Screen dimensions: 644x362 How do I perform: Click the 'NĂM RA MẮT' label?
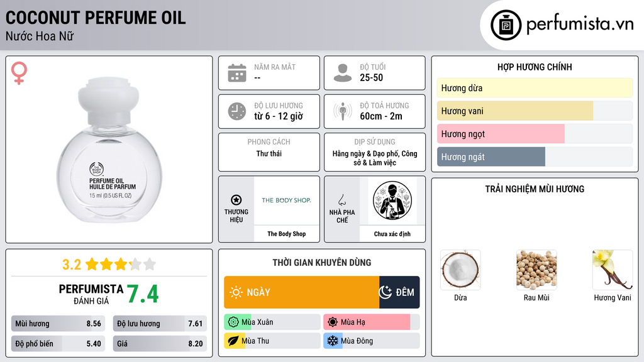click(x=275, y=67)
